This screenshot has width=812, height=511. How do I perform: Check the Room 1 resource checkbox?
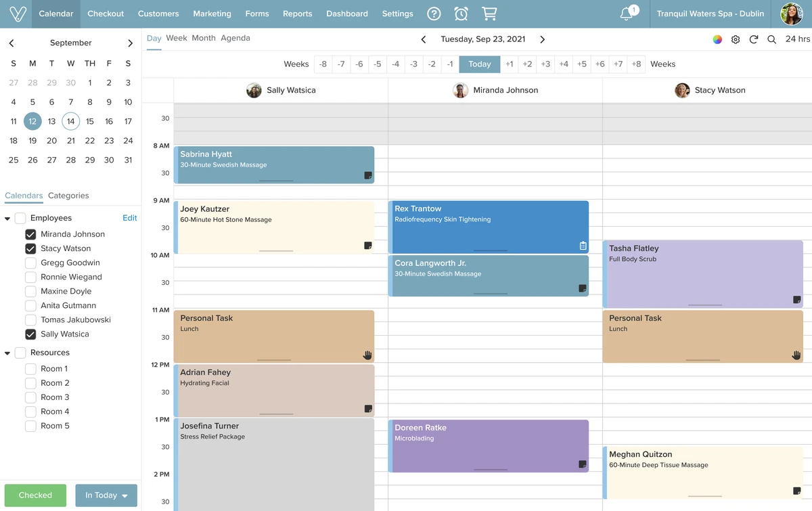(30, 369)
